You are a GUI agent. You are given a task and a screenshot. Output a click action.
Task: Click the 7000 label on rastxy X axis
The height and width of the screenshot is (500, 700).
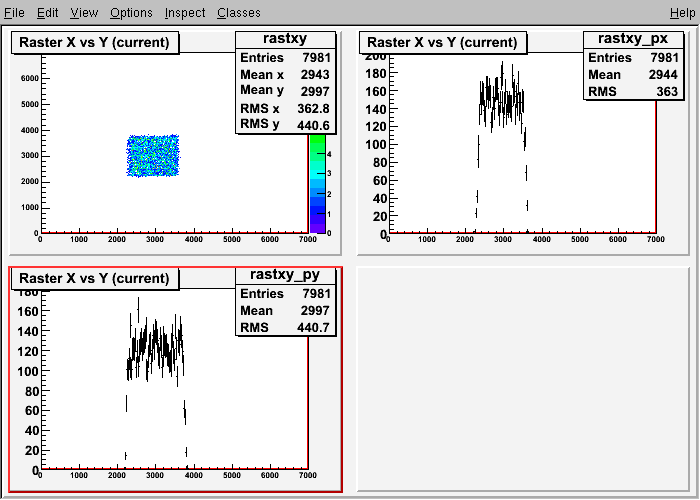point(308,239)
